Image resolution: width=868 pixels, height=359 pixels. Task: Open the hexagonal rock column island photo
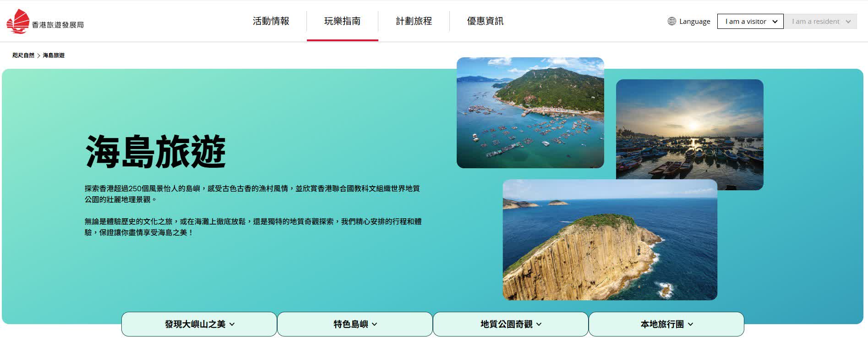(610, 240)
